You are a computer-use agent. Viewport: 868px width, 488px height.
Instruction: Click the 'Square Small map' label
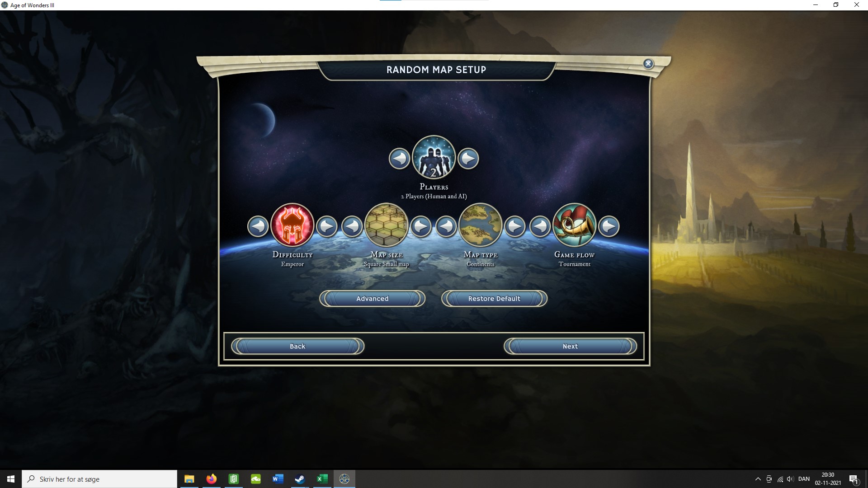click(386, 264)
